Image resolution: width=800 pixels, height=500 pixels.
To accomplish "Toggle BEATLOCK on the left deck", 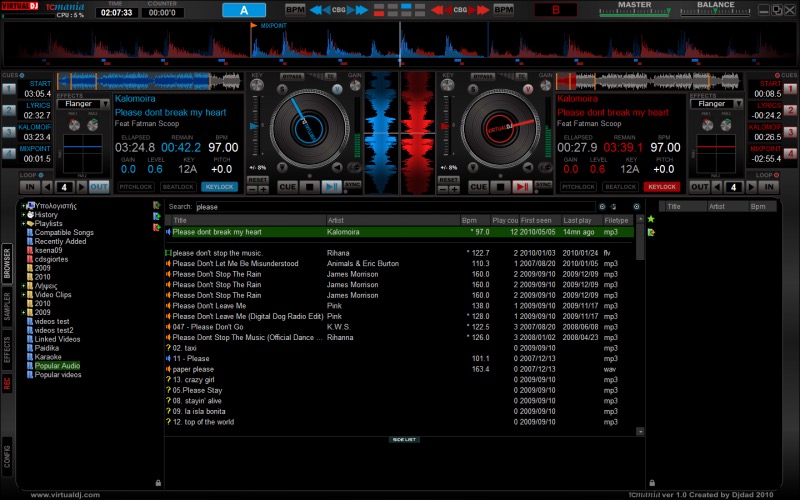I will click(178, 187).
